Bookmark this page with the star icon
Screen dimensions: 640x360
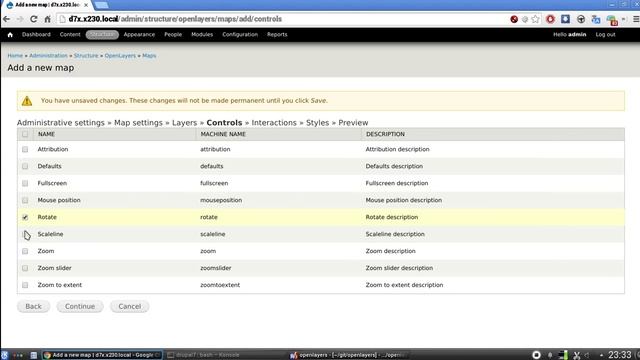(x=535, y=19)
